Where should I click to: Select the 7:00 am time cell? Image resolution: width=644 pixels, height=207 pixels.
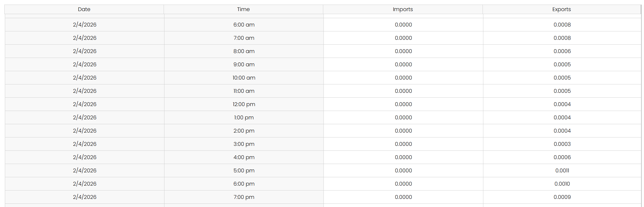tap(244, 38)
